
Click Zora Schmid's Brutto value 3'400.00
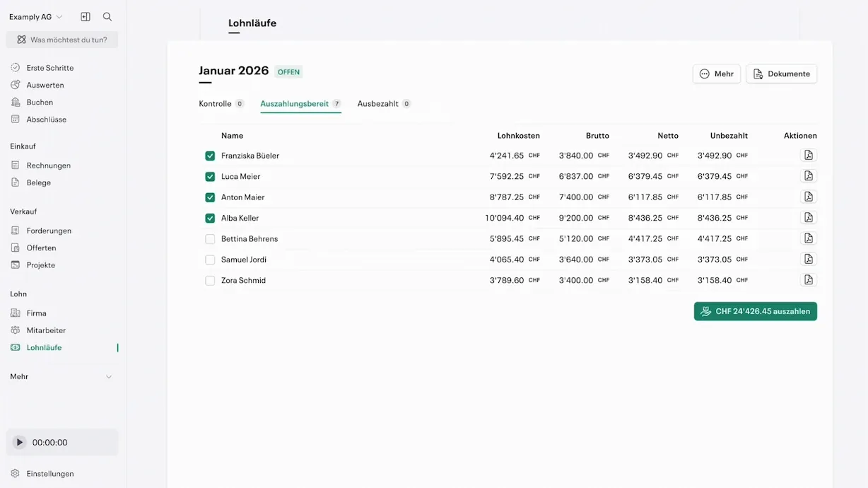pyautogui.click(x=576, y=280)
